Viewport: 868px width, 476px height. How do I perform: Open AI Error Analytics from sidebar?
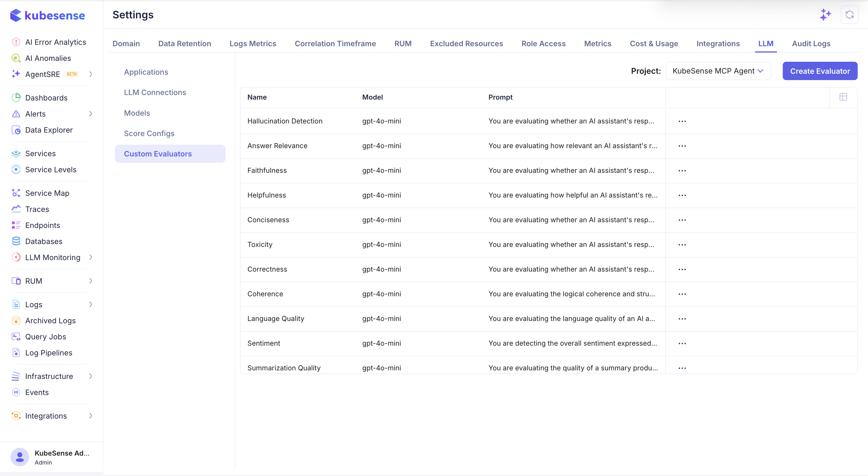[x=56, y=42]
